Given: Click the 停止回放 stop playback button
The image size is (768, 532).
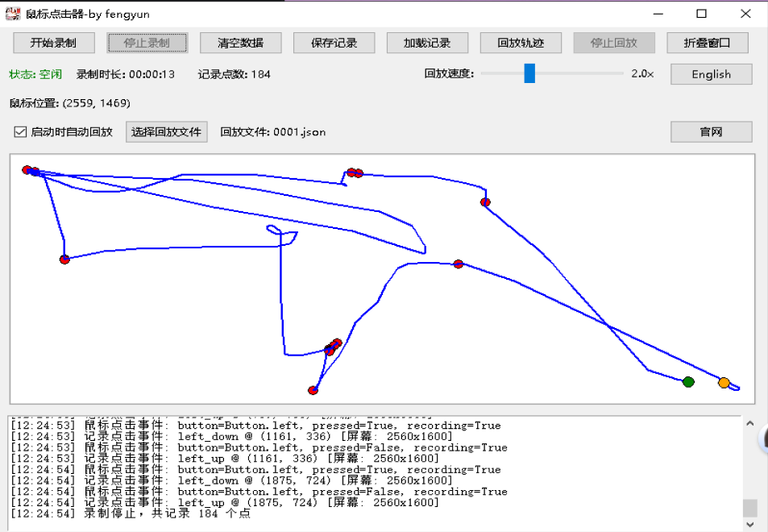Looking at the screenshot, I should (x=614, y=43).
